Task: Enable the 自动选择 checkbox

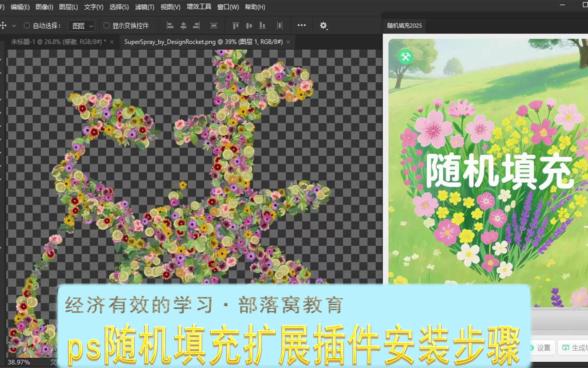Action: pos(27,26)
